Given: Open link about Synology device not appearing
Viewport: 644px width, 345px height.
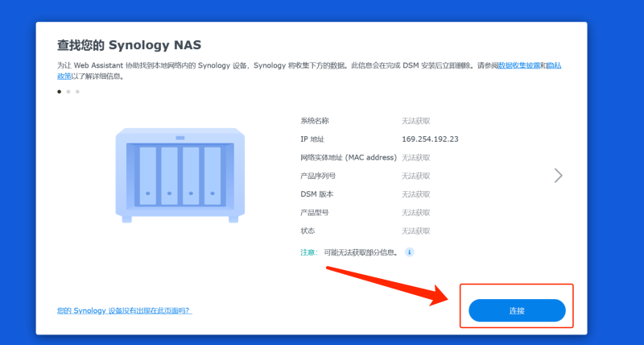Looking at the screenshot, I should point(125,310).
